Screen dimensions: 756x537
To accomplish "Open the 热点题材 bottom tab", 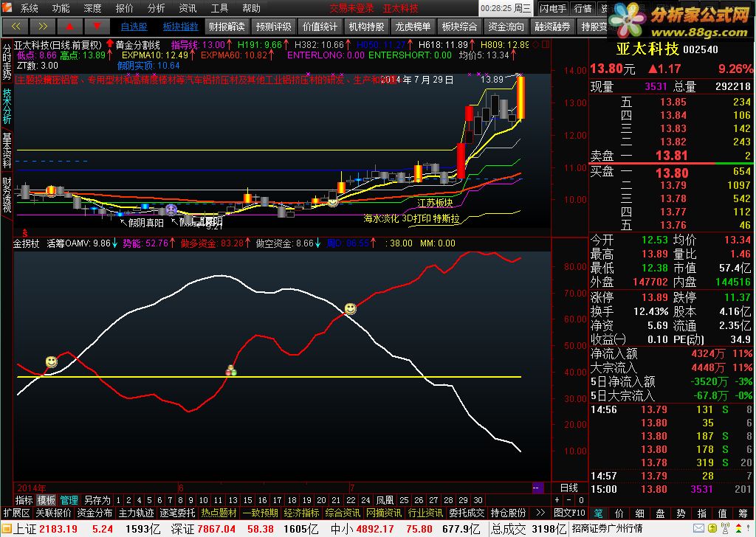I will pyautogui.click(x=219, y=513).
